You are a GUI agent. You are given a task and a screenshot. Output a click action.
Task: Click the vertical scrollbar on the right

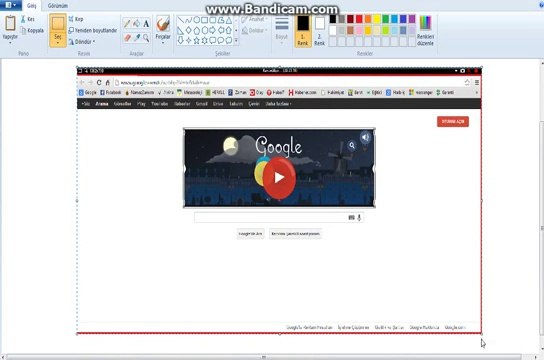click(x=542, y=228)
